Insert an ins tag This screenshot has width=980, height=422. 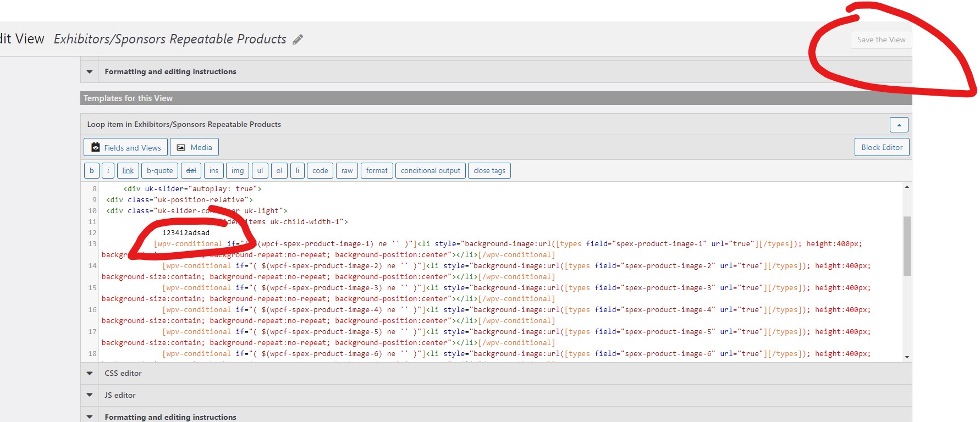point(213,170)
